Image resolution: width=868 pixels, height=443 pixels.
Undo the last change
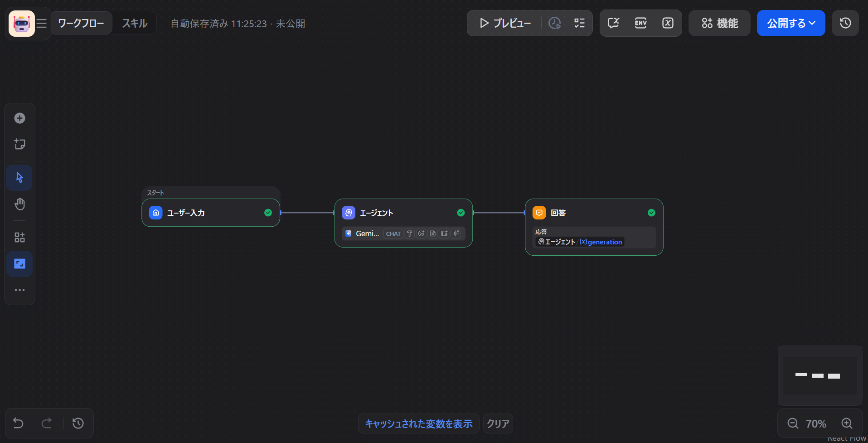pos(18,423)
